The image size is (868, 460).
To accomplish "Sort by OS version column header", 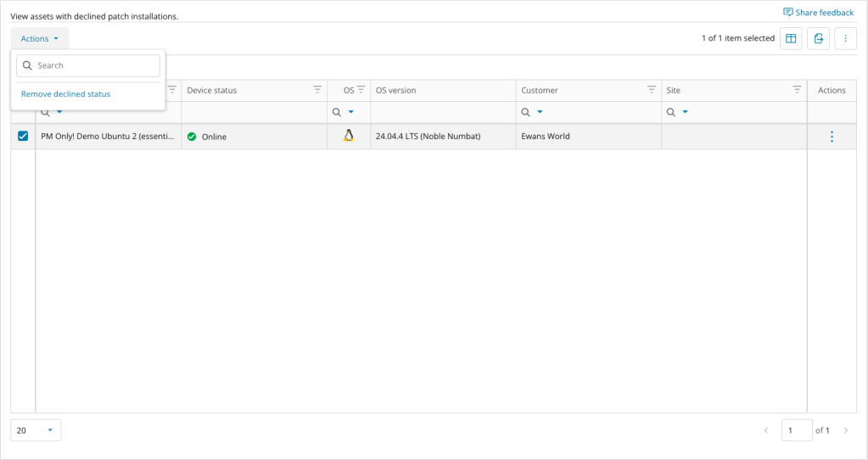I will [395, 90].
